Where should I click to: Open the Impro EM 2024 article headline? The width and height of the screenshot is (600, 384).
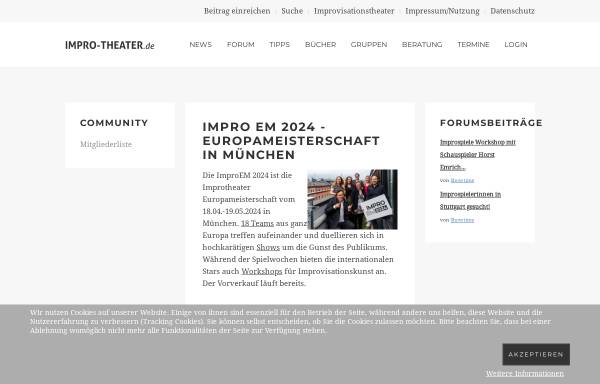tap(291, 141)
